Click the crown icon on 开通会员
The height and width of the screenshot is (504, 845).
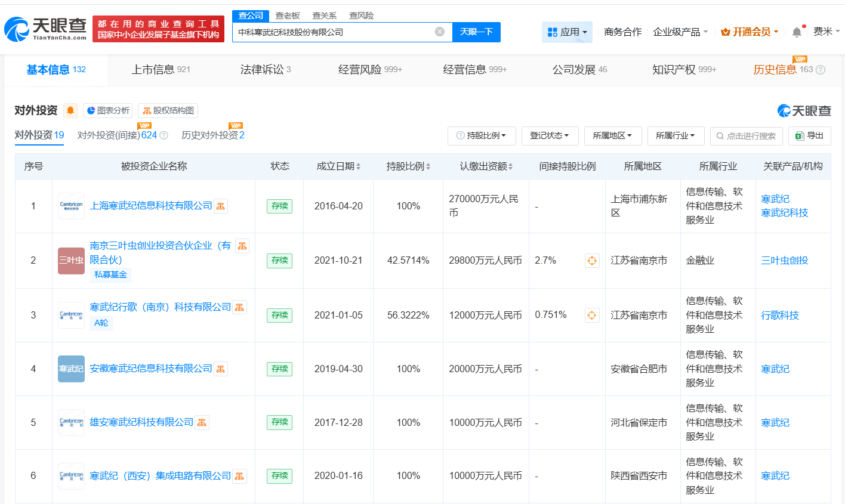(x=726, y=31)
